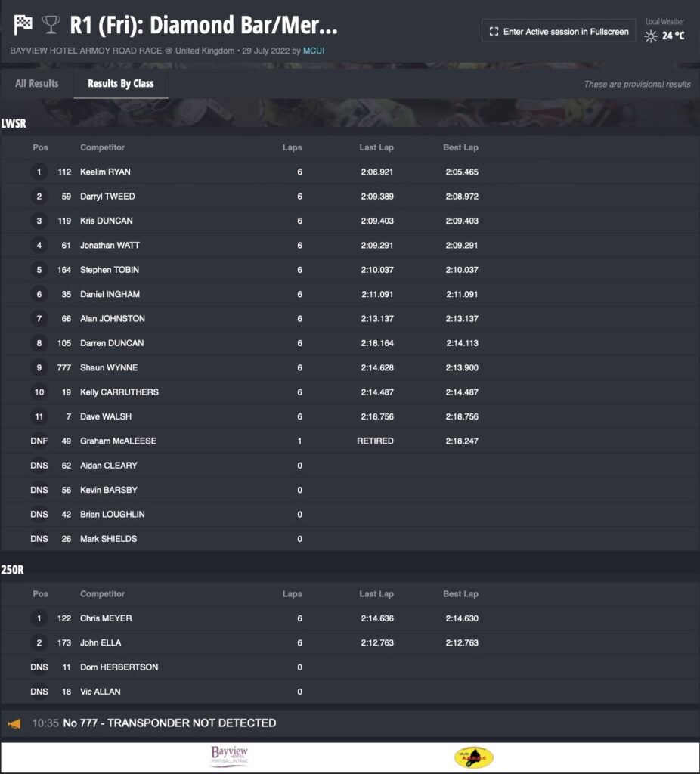The image size is (700, 774).
Task: Switch to the All Results tab
Action: [37, 83]
